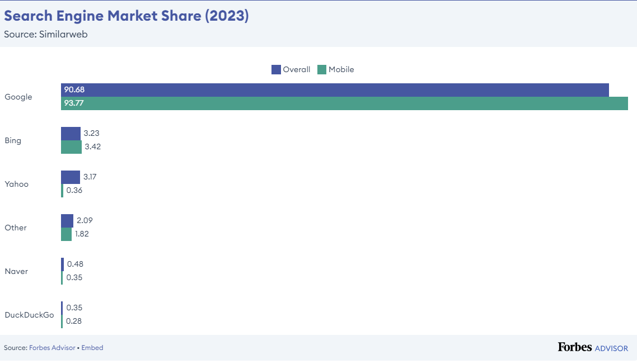Image resolution: width=637 pixels, height=364 pixels.
Task: Click the Other category Overall bar at 2.09
Action: [x=67, y=221]
